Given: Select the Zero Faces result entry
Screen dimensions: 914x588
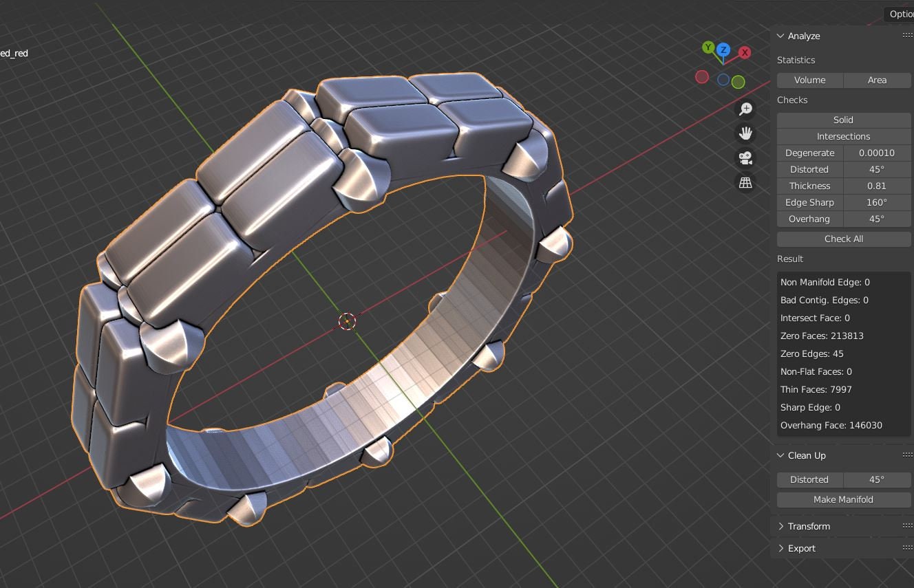Looking at the screenshot, I should [x=822, y=336].
